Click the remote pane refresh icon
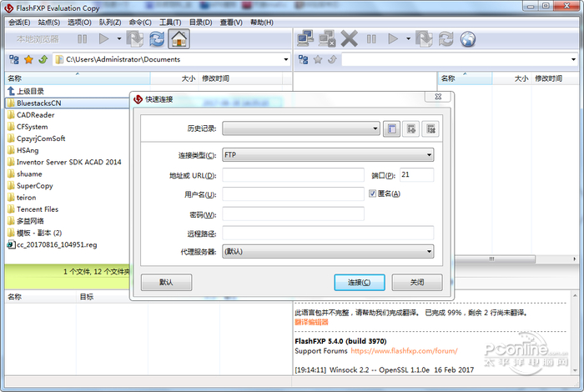Screen dimensions: 584x392 (446, 38)
